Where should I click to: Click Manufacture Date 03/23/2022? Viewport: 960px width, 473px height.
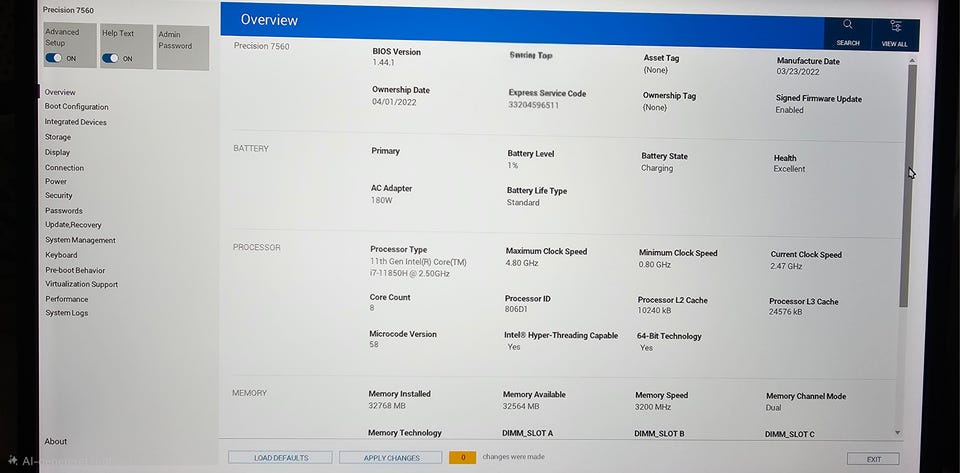[x=798, y=72]
